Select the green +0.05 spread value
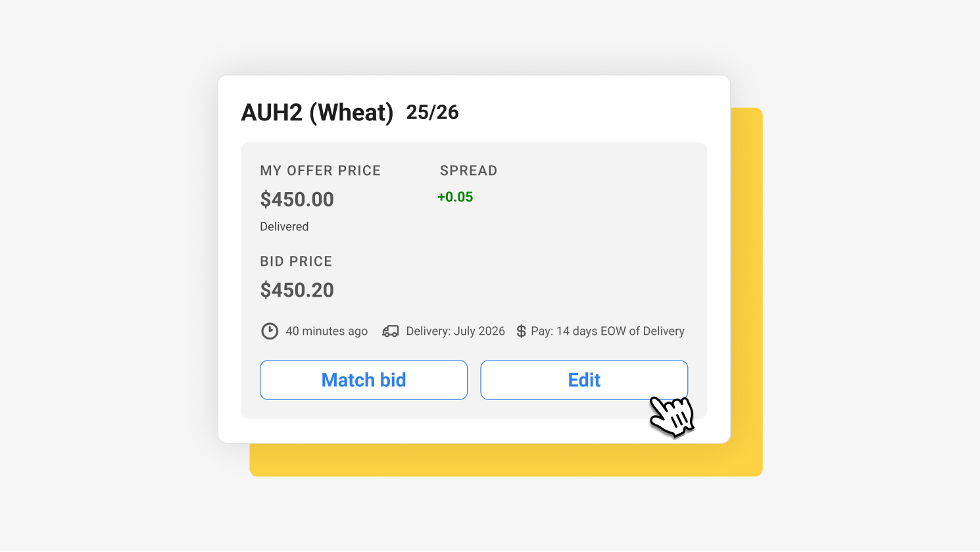Screen dimensions: 980x552 pos(455,197)
